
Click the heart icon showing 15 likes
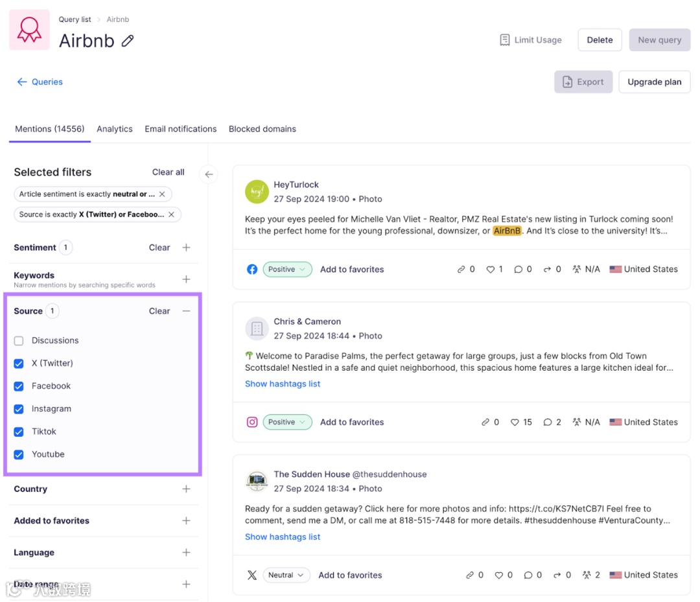(x=515, y=422)
